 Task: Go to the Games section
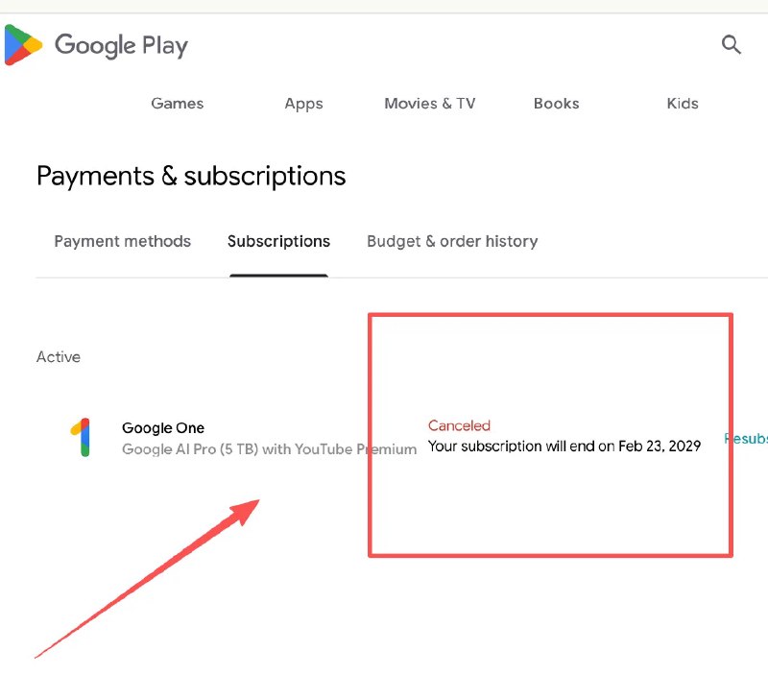(x=178, y=104)
